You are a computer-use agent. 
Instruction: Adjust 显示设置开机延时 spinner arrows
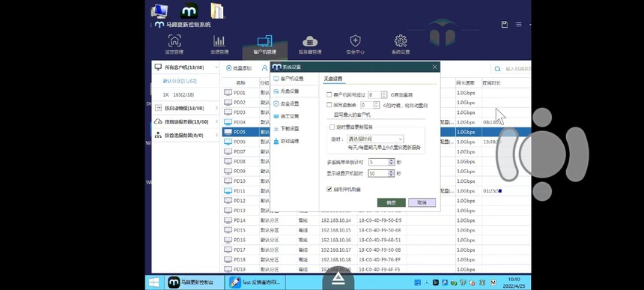pyautogui.click(x=392, y=174)
